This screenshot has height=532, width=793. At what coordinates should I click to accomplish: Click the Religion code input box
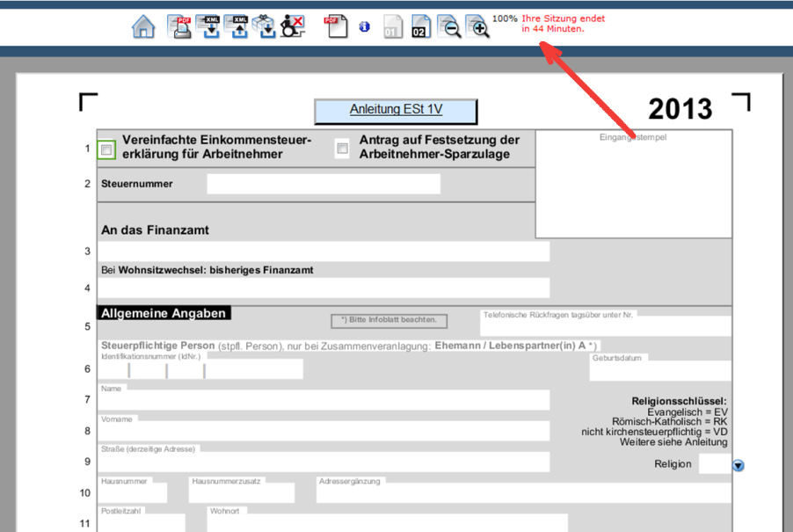pyautogui.click(x=715, y=464)
